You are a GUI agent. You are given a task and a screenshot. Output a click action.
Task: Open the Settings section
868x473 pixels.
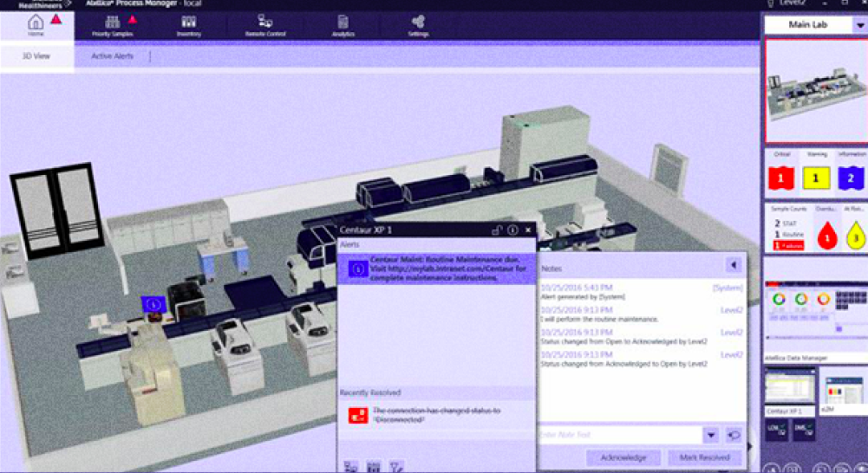pos(418,25)
